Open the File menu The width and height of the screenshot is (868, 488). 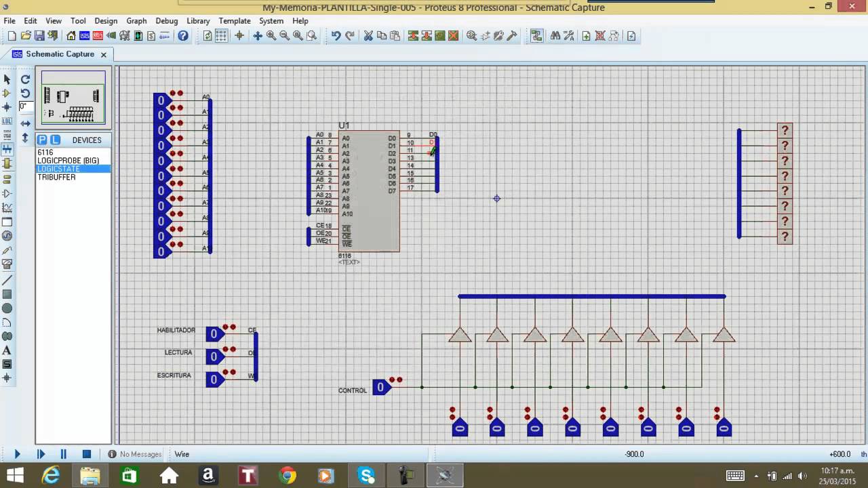pyautogui.click(x=9, y=21)
